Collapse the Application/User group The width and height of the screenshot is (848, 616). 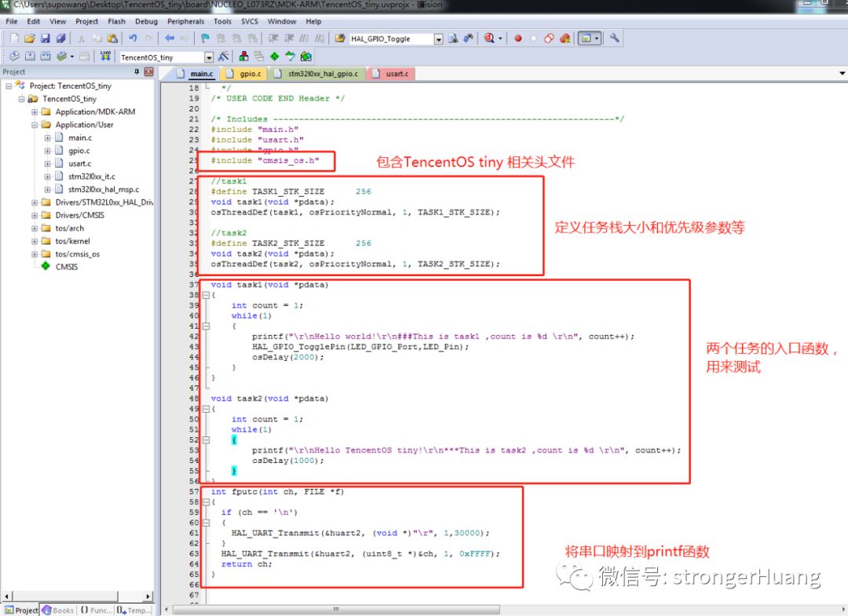click(35, 125)
